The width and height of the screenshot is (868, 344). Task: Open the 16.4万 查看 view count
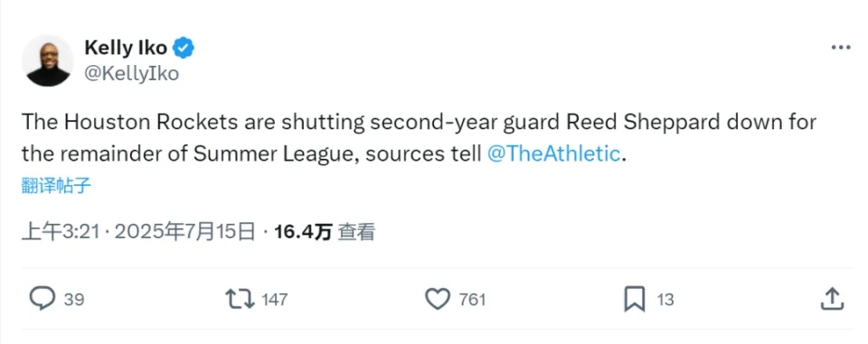tap(325, 232)
